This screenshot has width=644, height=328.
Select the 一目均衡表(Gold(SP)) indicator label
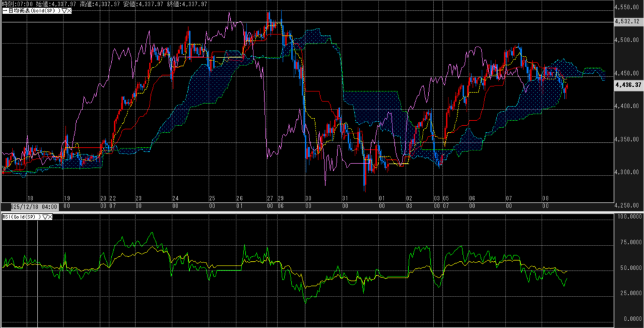(31, 11)
